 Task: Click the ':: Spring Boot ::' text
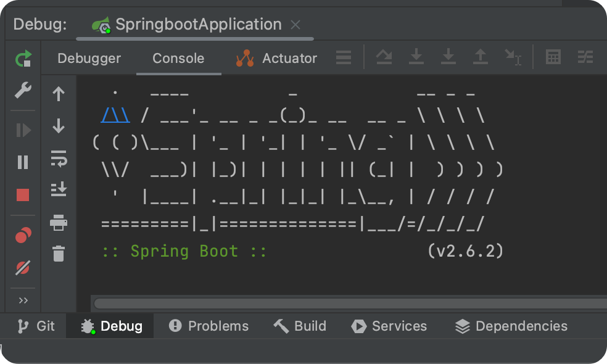click(184, 251)
